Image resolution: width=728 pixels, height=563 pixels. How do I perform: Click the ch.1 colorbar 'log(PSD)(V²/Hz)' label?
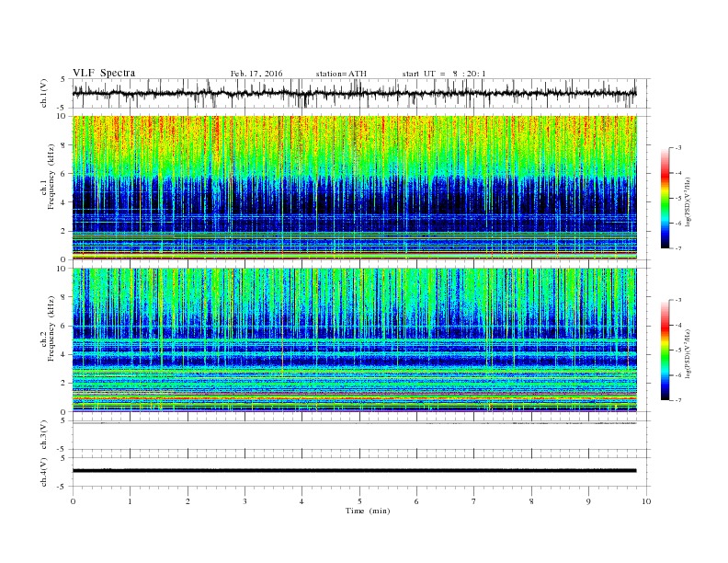coord(688,202)
